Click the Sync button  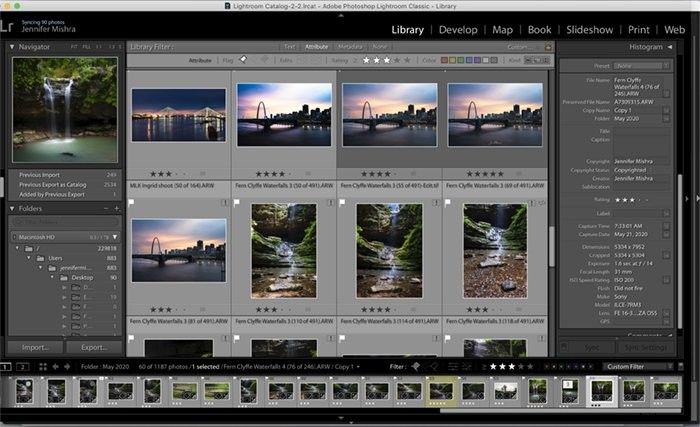(592, 347)
